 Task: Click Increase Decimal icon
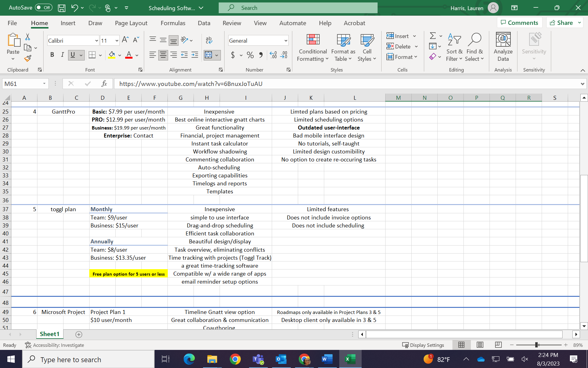[273, 55]
